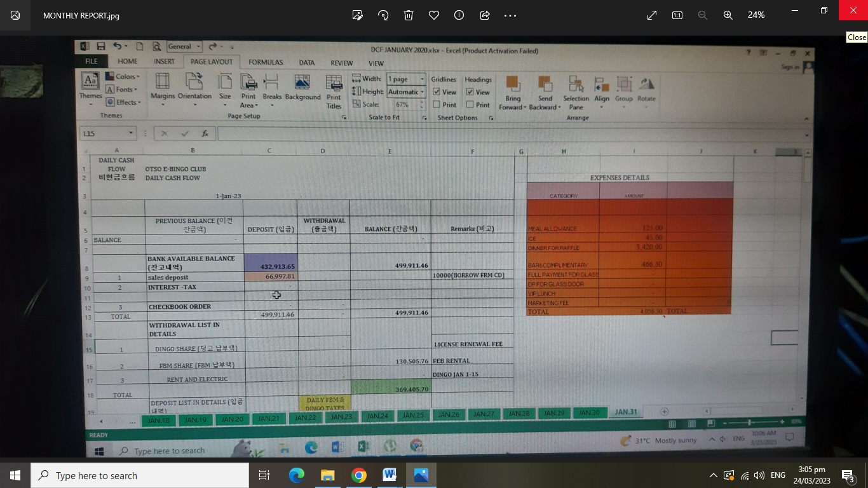Screen dimensions: 868x488
Task: Open the Height 'Automatic' dropdown
Action: tap(422, 91)
